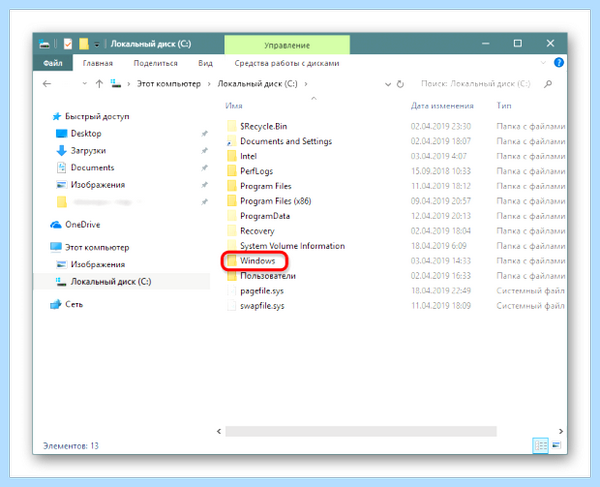Image resolution: width=600 pixels, height=487 pixels.
Task: Click the up-arrow parent folder icon
Action: pos(99,84)
